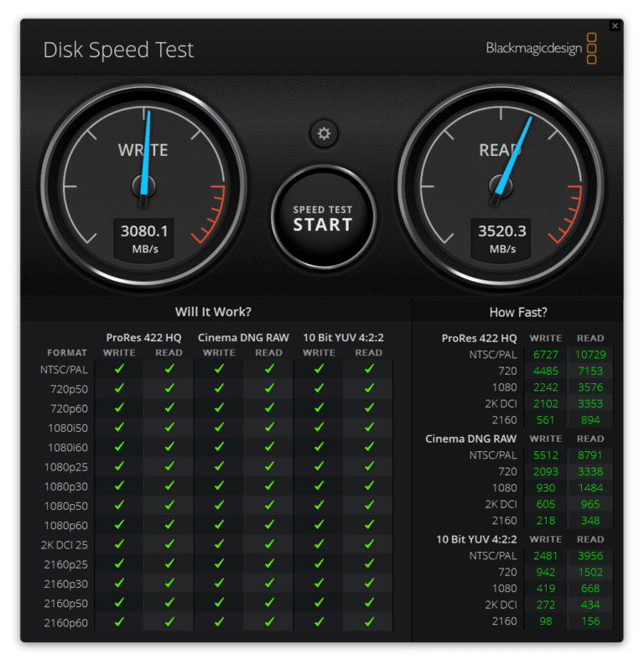Click Cinema DNG RAW write checkmark for 1080p50
The image size is (644, 665).
219,505
